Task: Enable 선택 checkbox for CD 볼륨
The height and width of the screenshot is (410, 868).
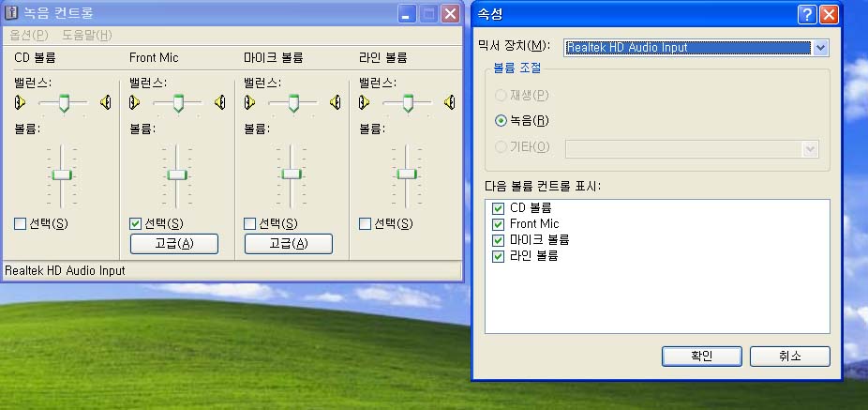Action: coord(21,224)
